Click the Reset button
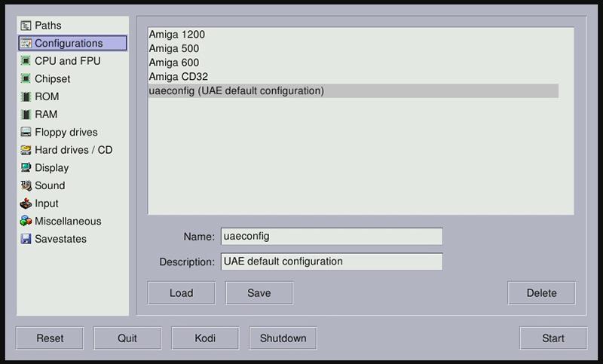This screenshot has width=603, height=364. coord(50,338)
